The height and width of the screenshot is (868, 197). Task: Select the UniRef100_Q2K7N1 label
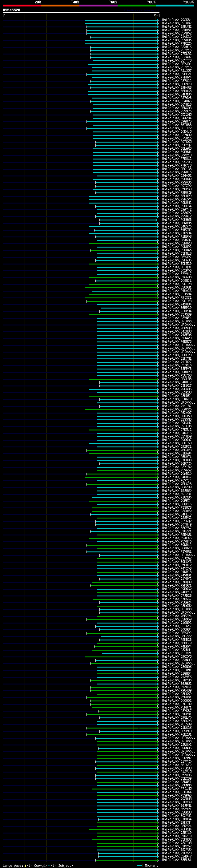(177, 358)
